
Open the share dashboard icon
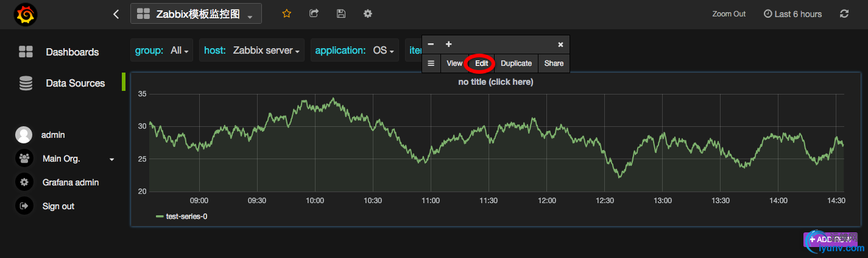tap(314, 13)
